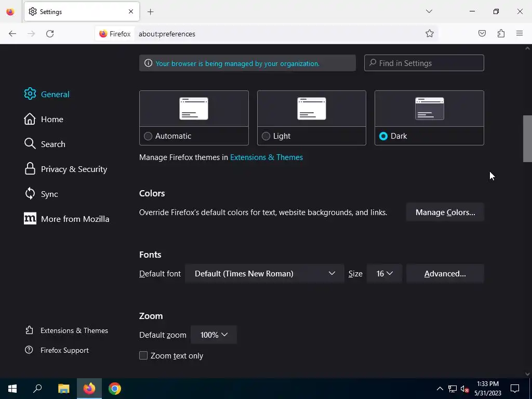
Task: Open the General settings category
Action: pos(47,94)
